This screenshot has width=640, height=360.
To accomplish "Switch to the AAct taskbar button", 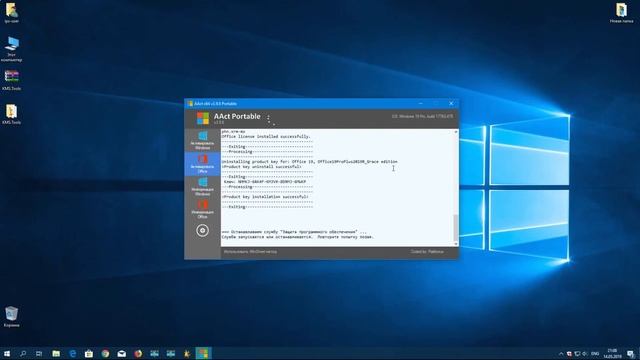I will pos(203,353).
